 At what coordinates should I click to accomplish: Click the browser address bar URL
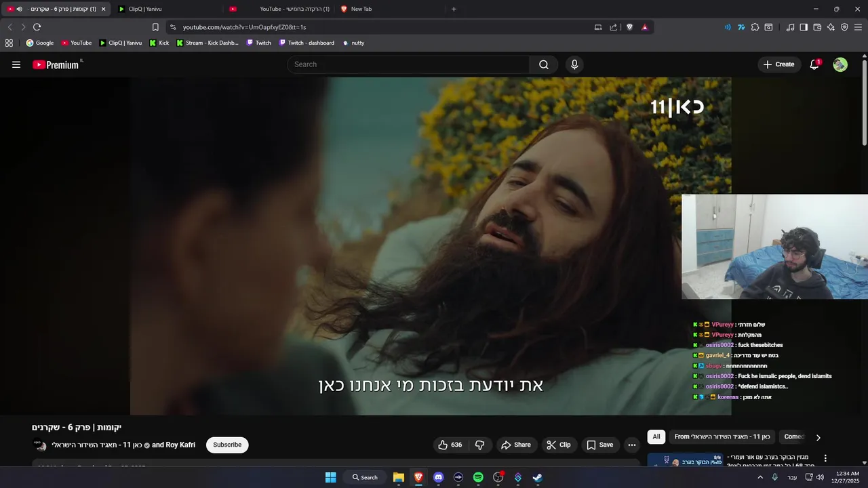click(244, 27)
